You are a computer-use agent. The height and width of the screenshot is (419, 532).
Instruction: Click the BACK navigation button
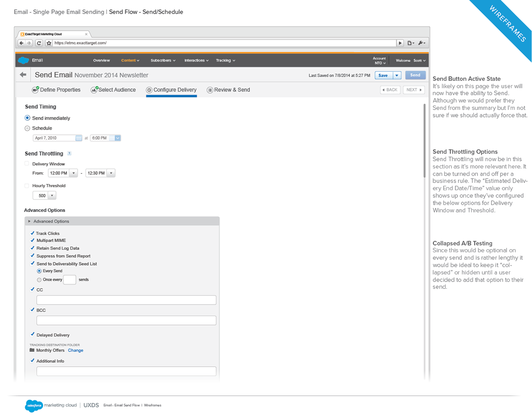click(391, 90)
